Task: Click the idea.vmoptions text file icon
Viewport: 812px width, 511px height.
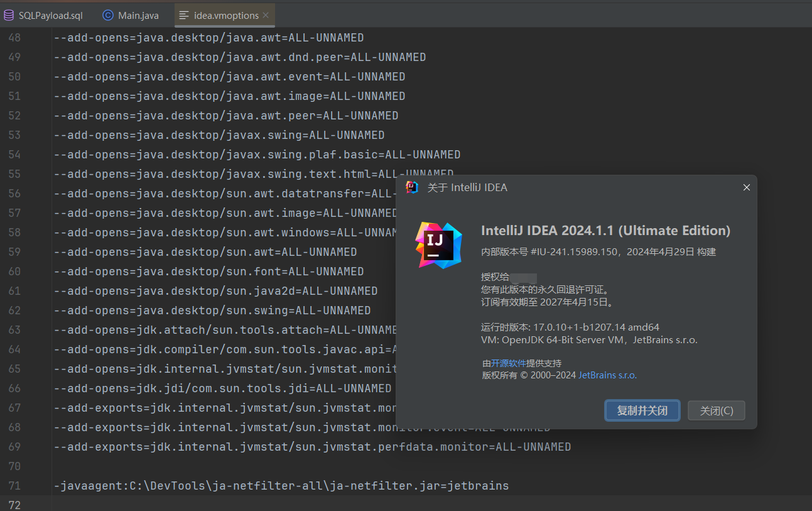Action: pyautogui.click(x=184, y=15)
